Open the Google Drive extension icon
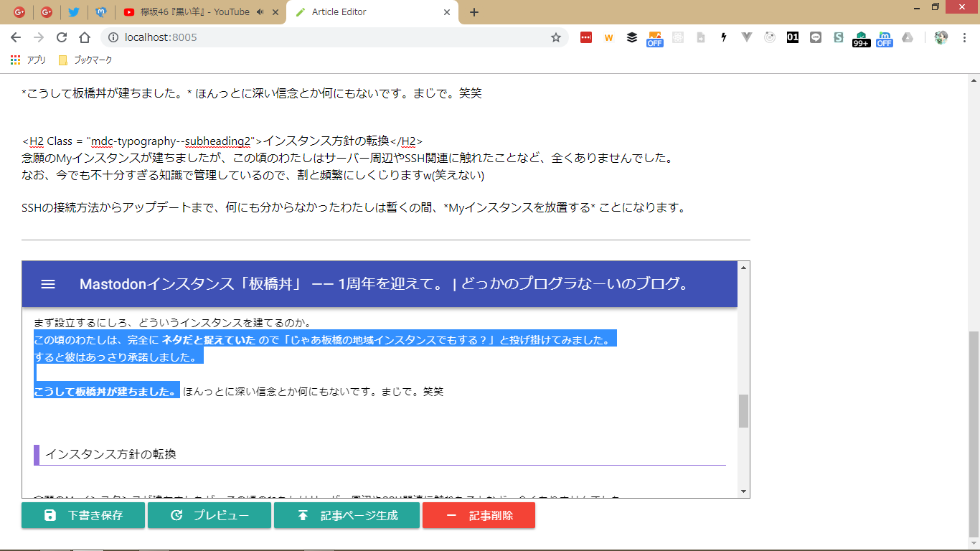The image size is (980, 551). point(908,37)
